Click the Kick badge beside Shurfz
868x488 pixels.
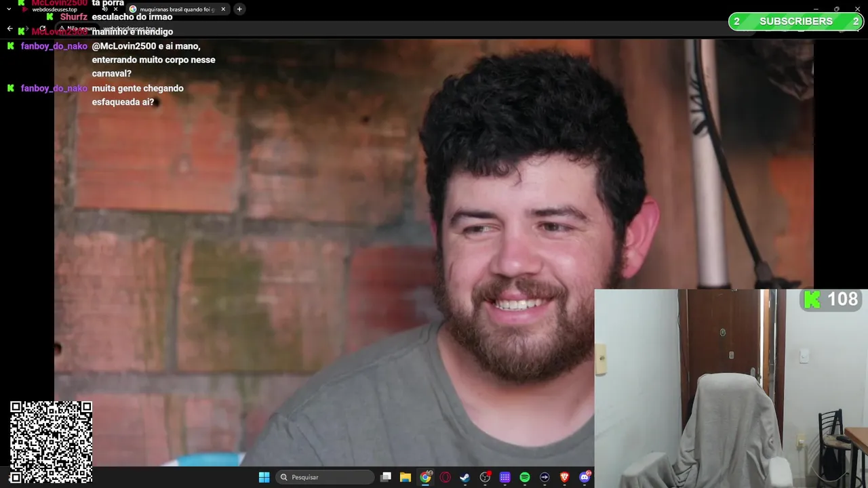(x=50, y=17)
